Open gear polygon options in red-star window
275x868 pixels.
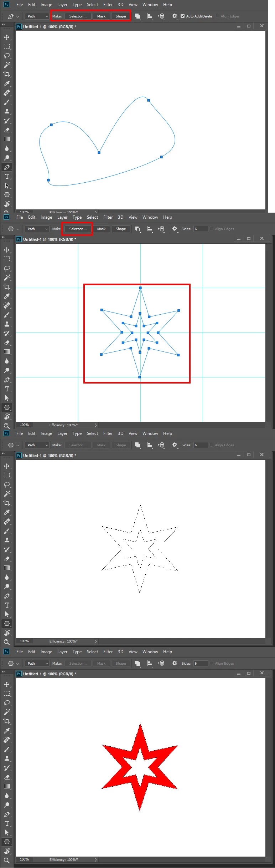point(175,664)
